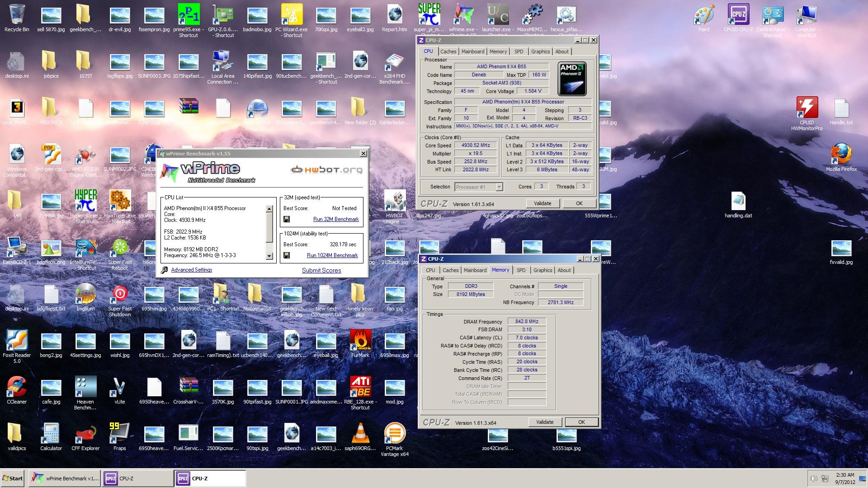Open PCMark Vantage x64 icon
Viewport: 868px width, 488px height.
coord(395,440)
